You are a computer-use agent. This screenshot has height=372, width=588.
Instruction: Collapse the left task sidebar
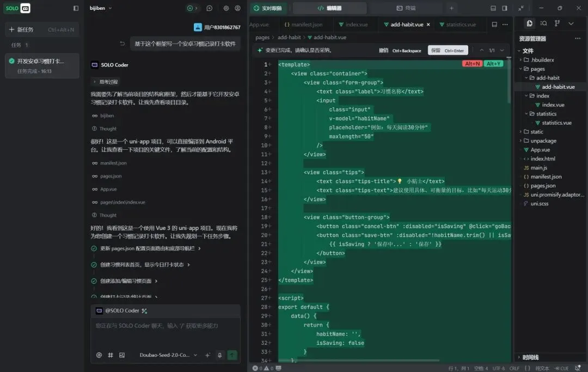tap(76, 8)
